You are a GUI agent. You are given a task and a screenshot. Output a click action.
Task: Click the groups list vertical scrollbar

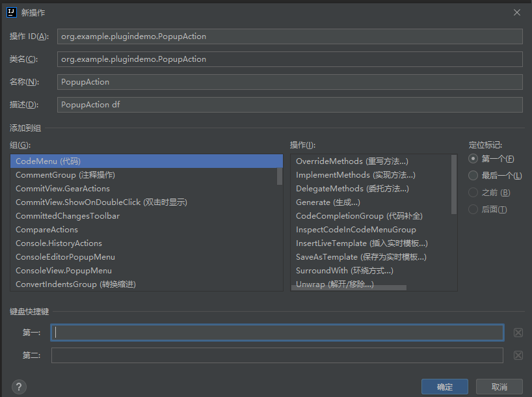click(280, 176)
